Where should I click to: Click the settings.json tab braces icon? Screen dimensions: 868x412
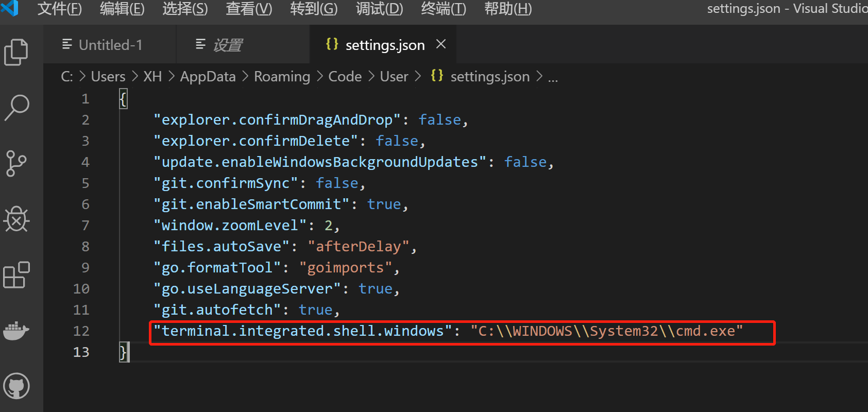[x=332, y=44]
